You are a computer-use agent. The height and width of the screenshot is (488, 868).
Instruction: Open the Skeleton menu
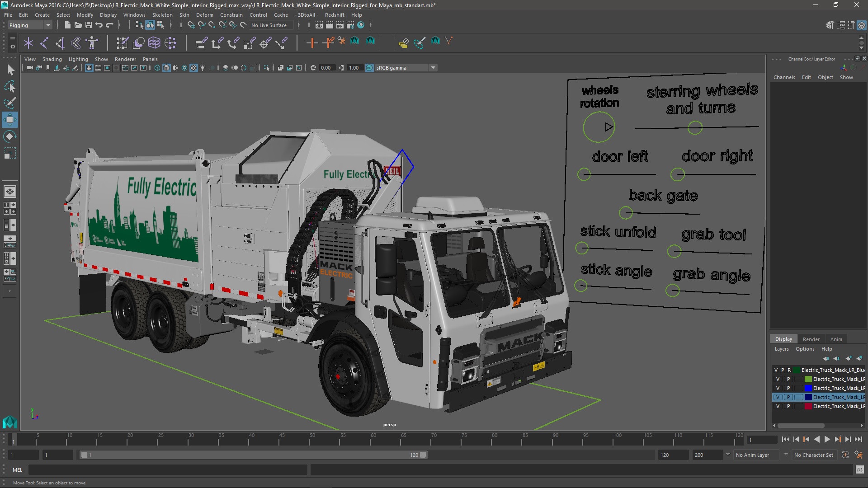tap(162, 15)
